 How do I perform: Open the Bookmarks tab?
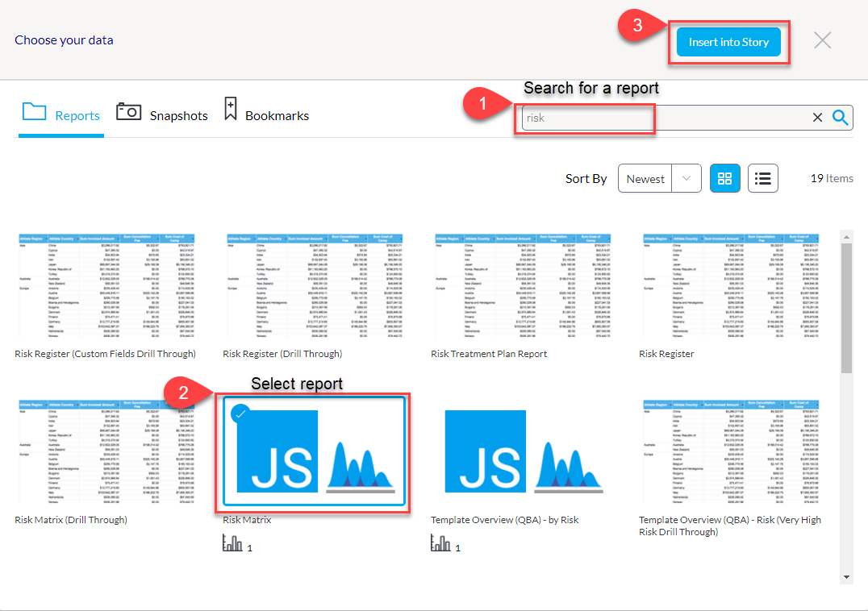[x=265, y=114]
